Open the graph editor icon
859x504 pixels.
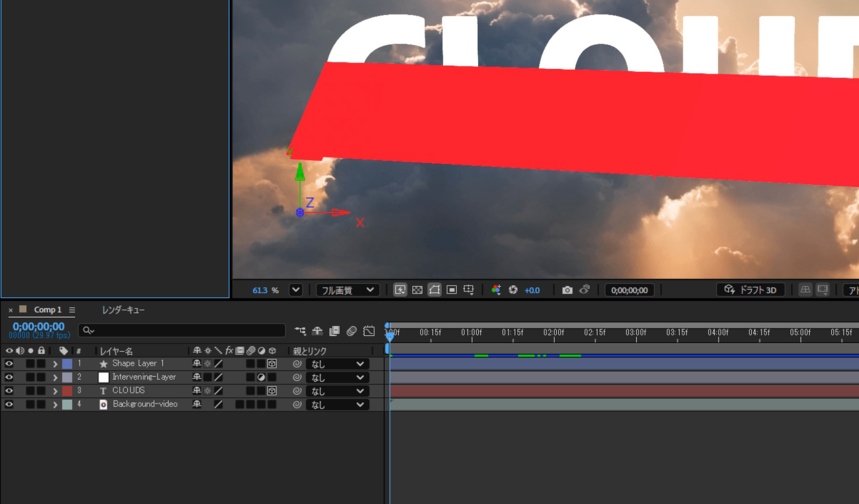(x=369, y=331)
